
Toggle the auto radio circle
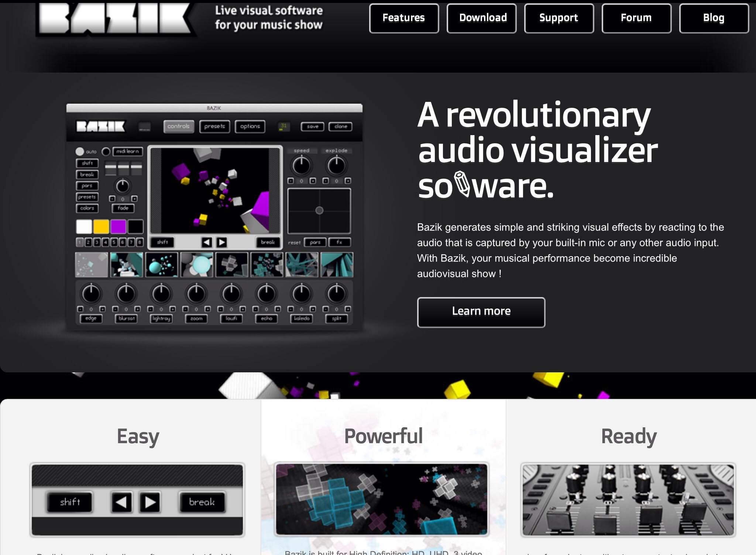80,151
